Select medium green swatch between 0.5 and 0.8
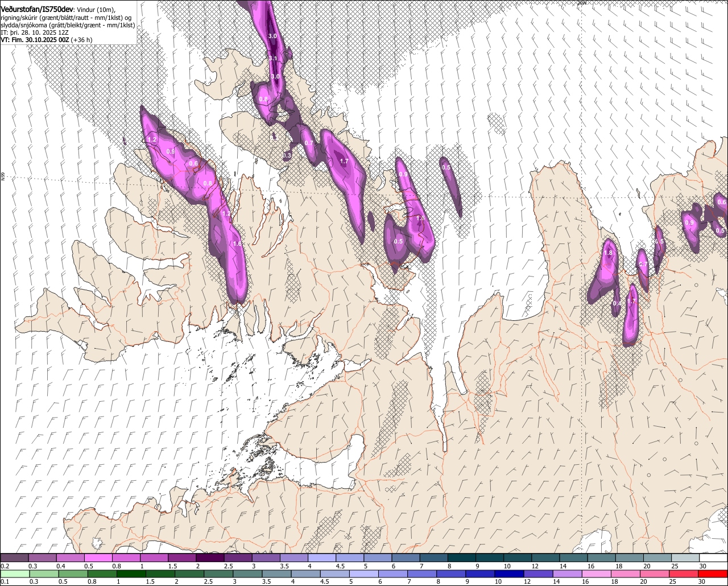728x586 pixels. coord(73,573)
